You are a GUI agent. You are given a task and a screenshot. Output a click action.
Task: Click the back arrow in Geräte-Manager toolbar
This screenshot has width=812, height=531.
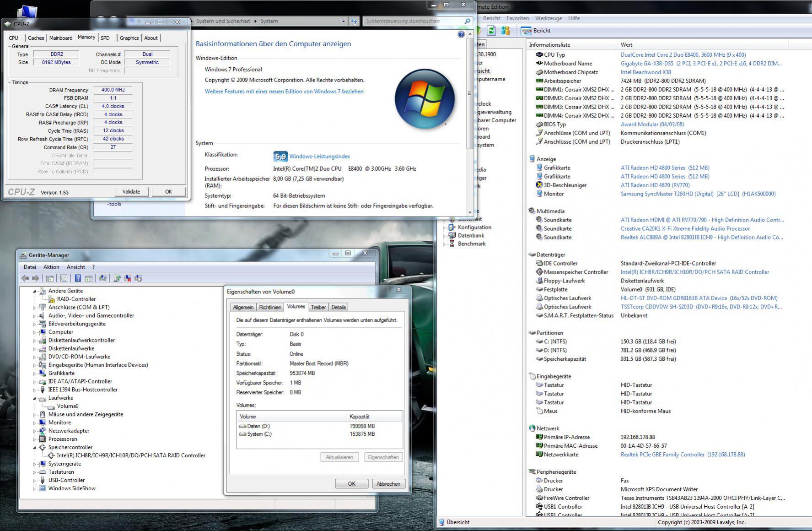point(25,278)
